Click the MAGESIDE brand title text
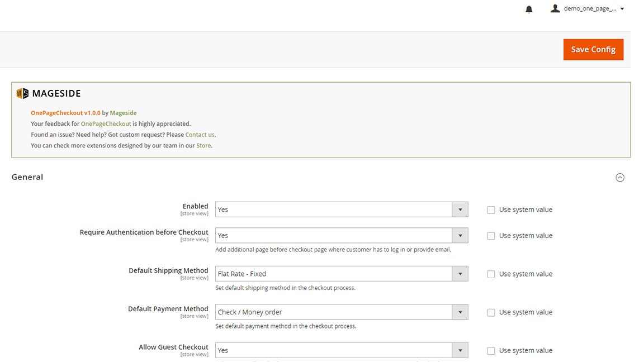 (56, 94)
